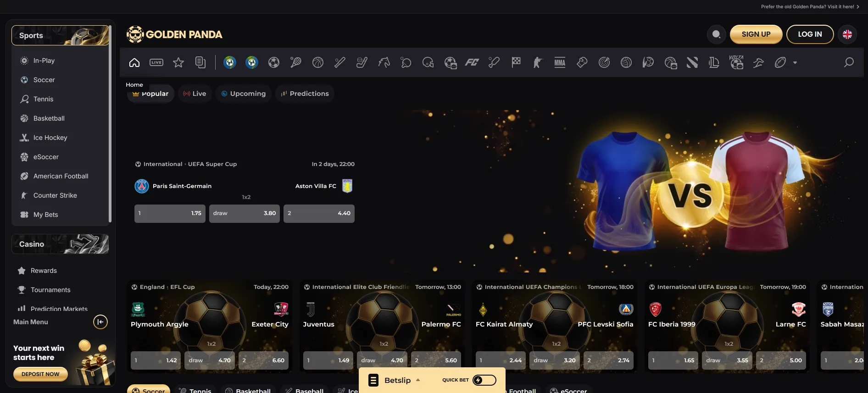
Task: Select the eBasketball robot icon
Action: pos(670,62)
